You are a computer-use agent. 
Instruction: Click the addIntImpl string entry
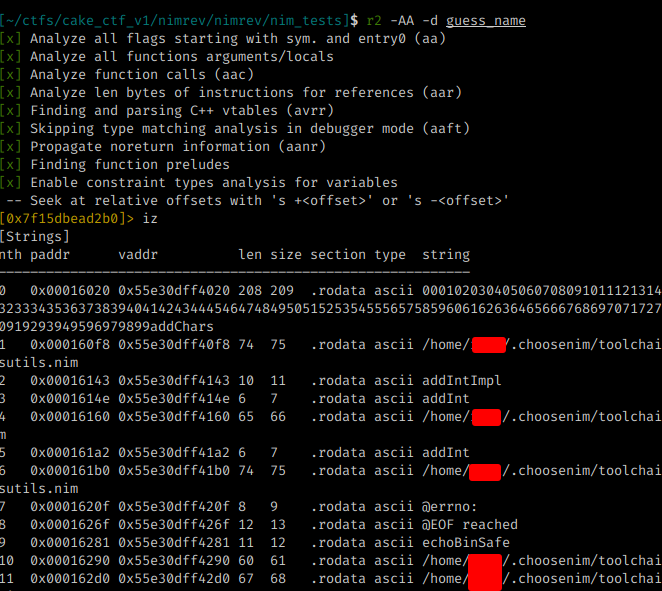point(462,381)
